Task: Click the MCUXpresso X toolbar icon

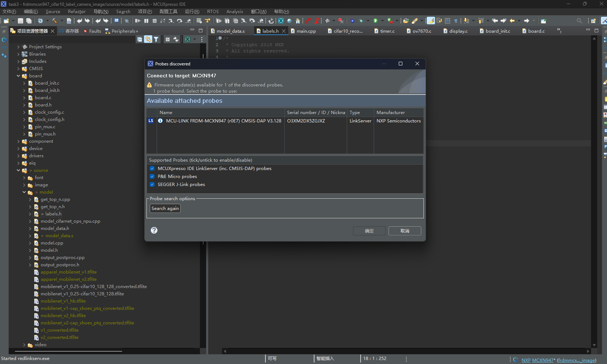Action: [281, 21]
